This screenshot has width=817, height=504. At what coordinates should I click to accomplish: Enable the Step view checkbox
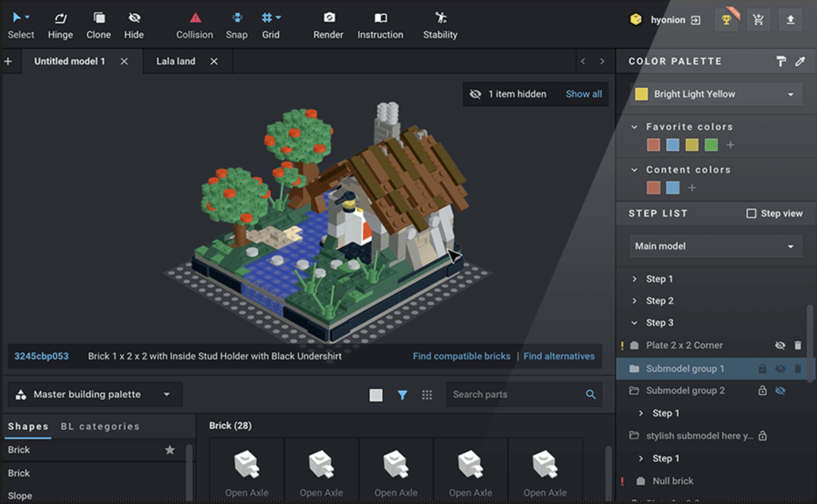coord(751,213)
